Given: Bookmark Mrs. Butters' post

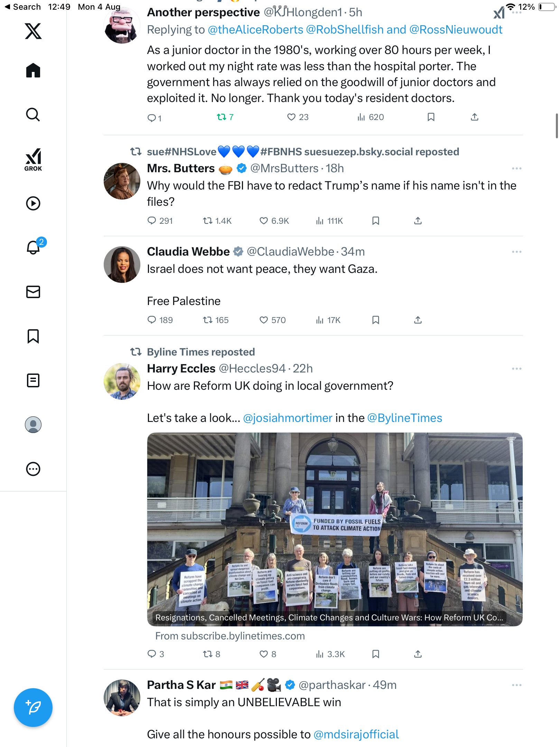Looking at the screenshot, I should [x=376, y=221].
